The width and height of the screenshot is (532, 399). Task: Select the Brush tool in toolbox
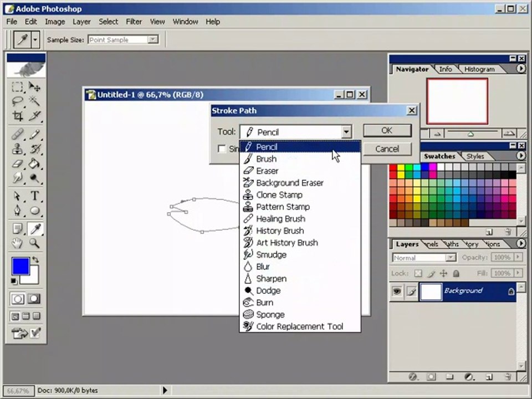tap(34, 134)
